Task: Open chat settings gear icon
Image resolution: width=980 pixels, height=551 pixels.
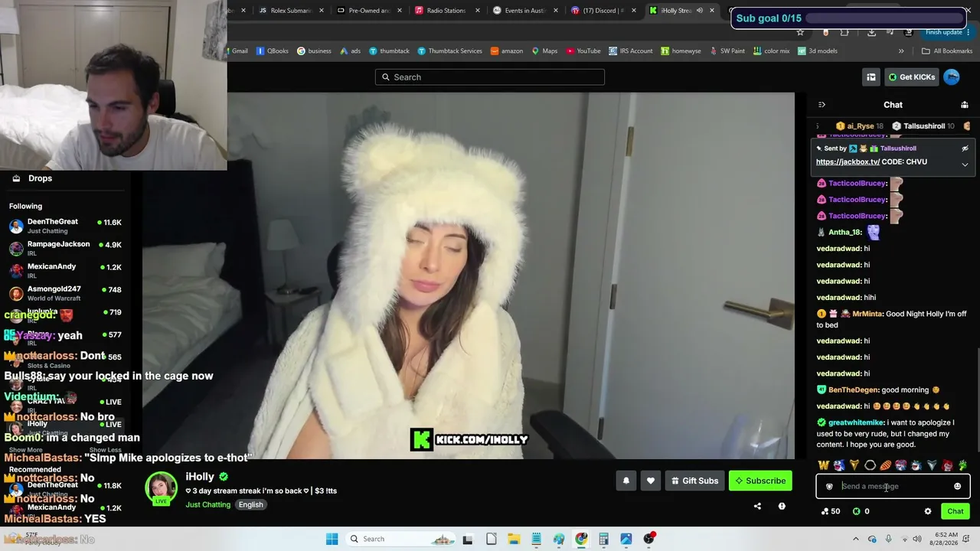Action: click(928, 511)
